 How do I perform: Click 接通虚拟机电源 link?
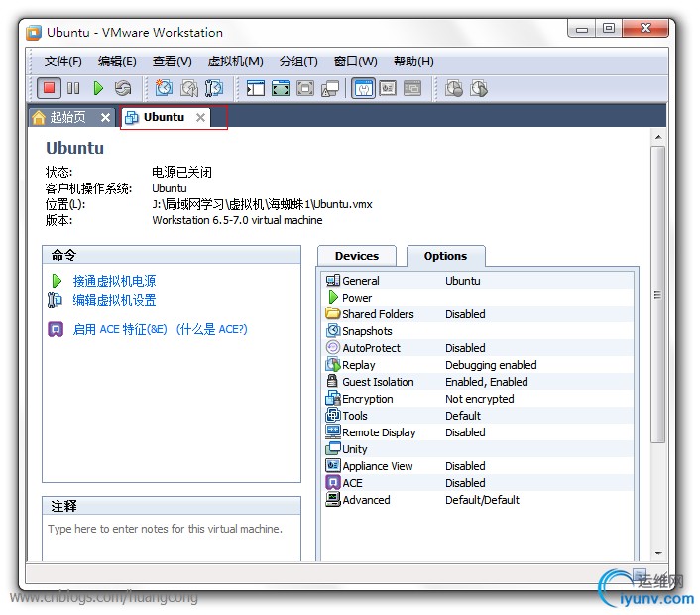[x=114, y=281]
